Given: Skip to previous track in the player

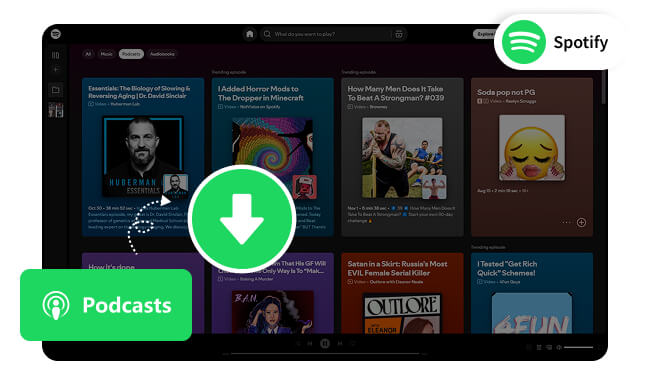Looking at the screenshot, I should coord(310,343).
